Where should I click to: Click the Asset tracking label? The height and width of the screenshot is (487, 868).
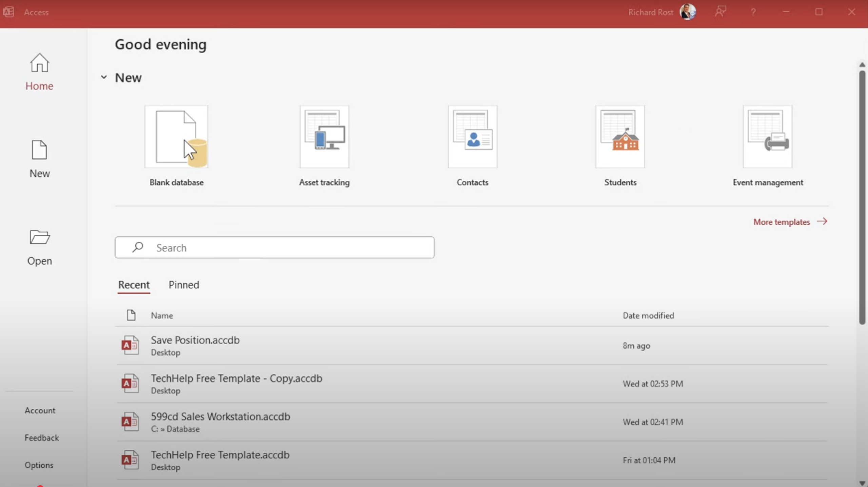tap(324, 182)
